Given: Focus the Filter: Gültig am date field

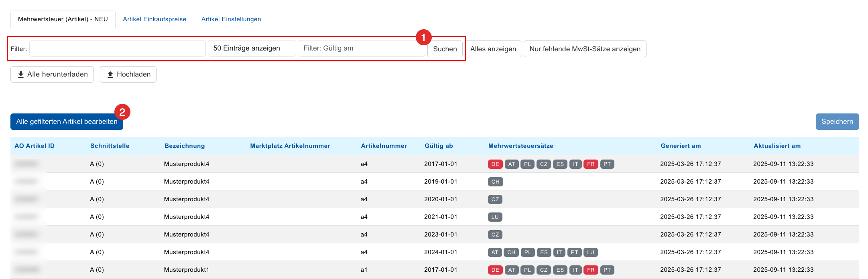Looking at the screenshot, I should tap(361, 49).
